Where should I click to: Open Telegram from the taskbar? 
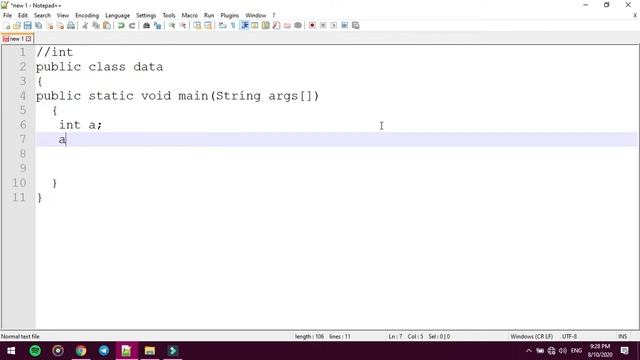coord(104,351)
